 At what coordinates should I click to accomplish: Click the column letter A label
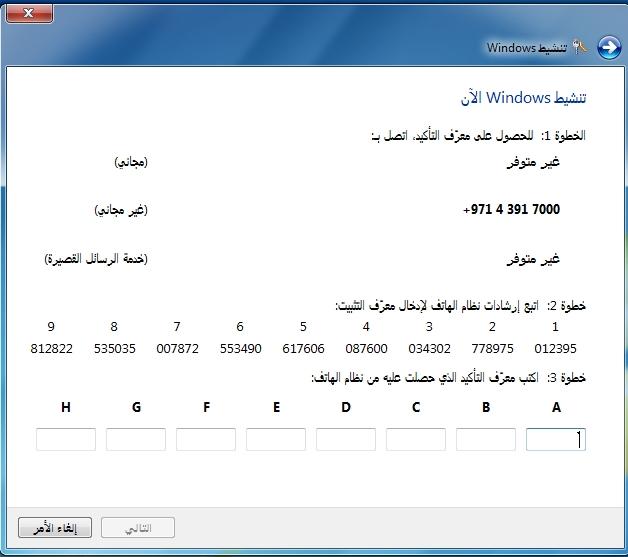pos(556,407)
